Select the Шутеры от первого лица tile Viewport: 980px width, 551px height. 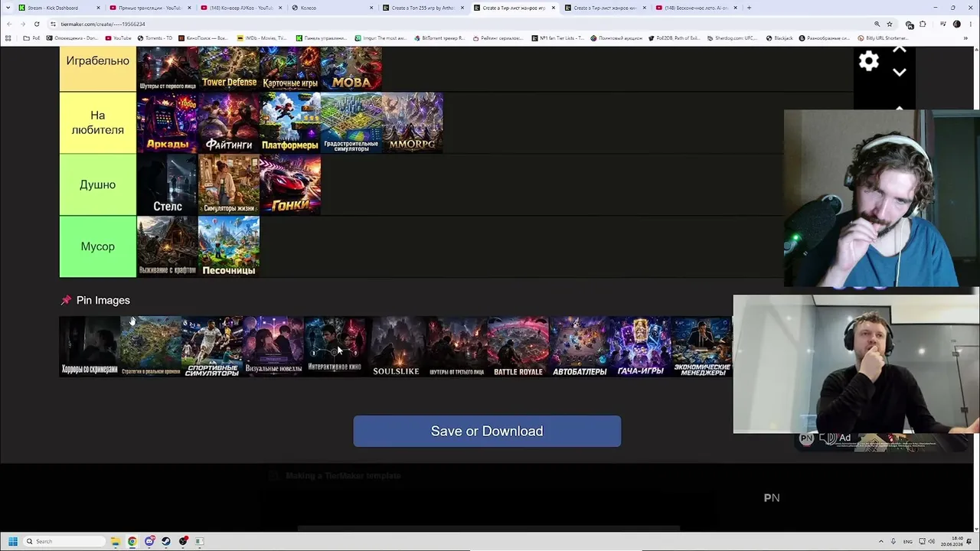click(168, 69)
